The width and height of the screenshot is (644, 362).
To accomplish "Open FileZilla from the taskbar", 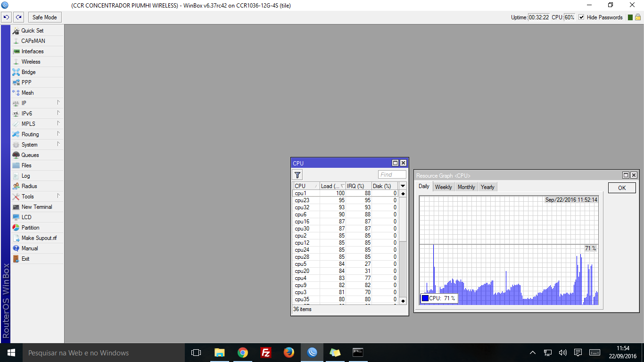I will click(266, 353).
